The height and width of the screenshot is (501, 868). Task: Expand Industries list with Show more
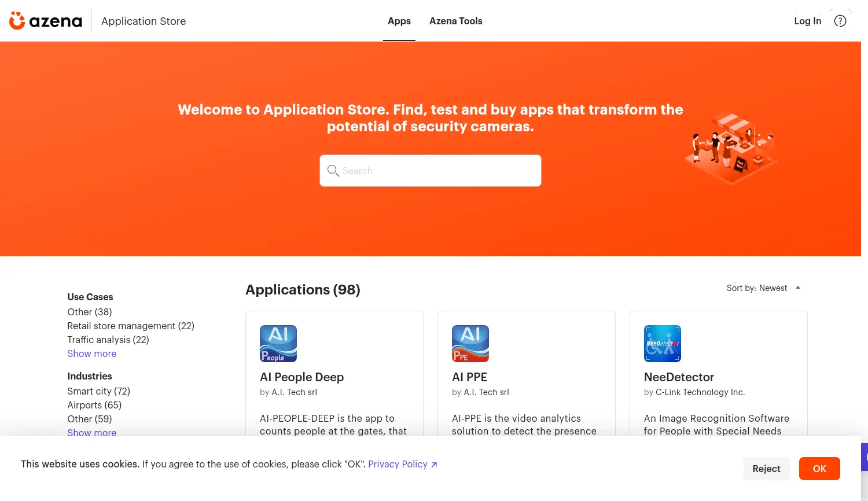[91, 432]
